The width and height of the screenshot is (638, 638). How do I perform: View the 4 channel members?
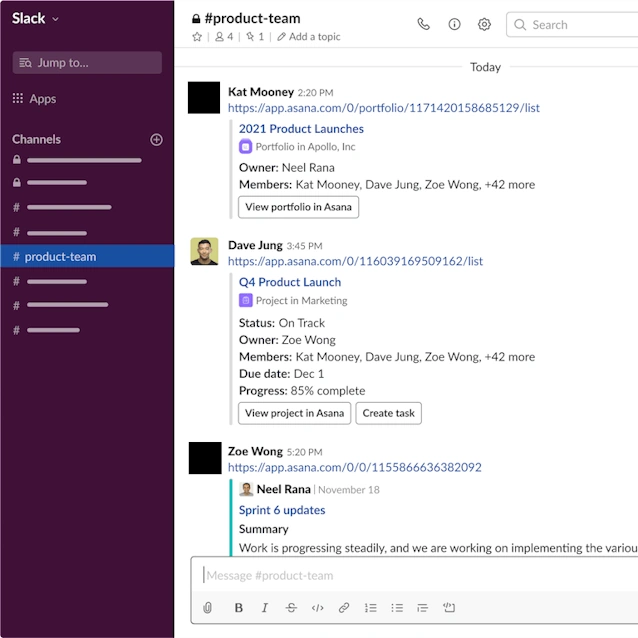[x=224, y=37]
